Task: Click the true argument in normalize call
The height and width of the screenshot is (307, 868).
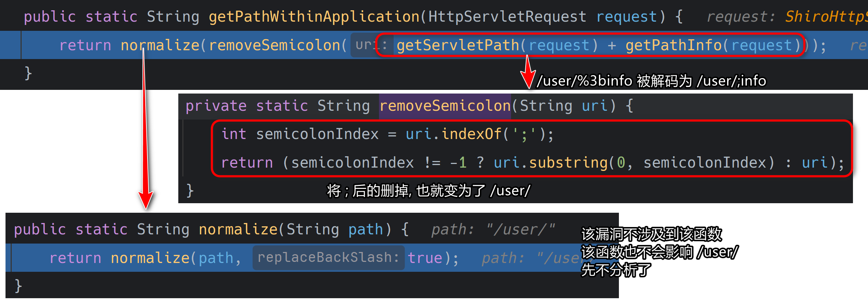Action: pyautogui.click(x=425, y=258)
